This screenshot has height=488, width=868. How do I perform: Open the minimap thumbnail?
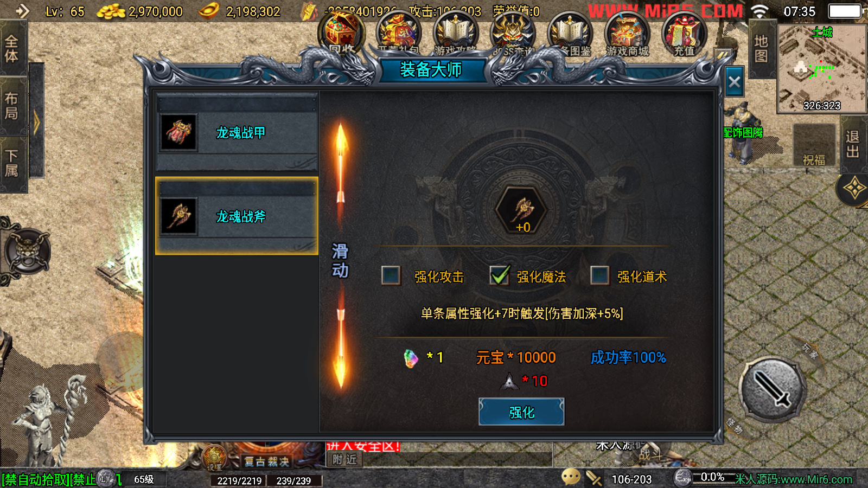pyautogui.click(x=822, y=69)
